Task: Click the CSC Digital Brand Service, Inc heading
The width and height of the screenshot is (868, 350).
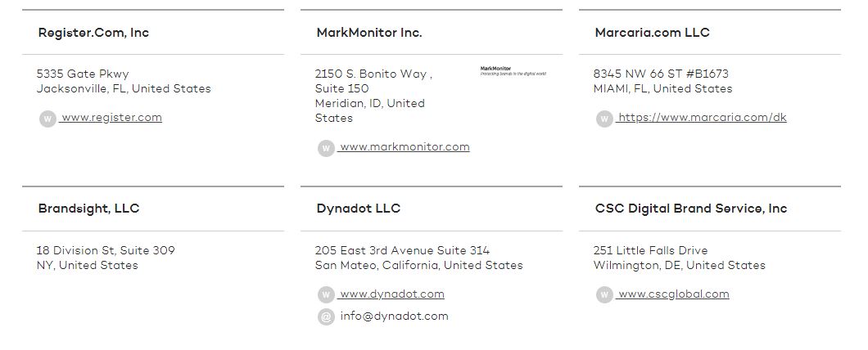Action: (x=690, y=209)
